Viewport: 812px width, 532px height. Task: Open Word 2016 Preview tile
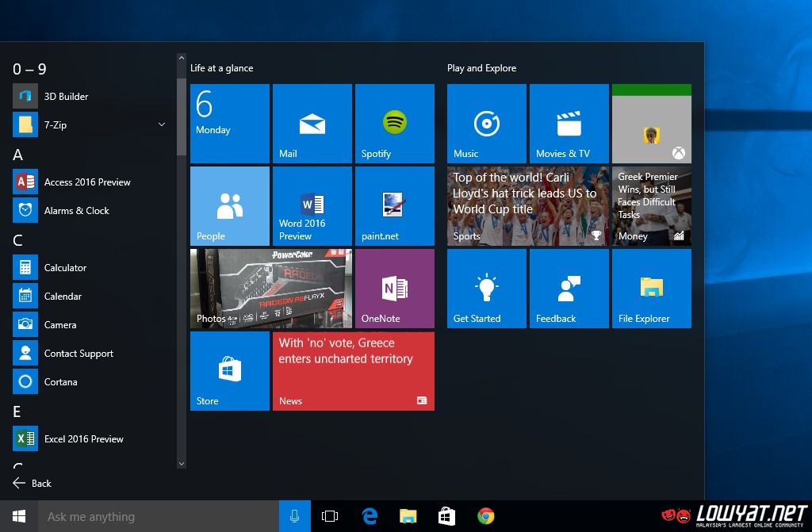click(312, 206)
